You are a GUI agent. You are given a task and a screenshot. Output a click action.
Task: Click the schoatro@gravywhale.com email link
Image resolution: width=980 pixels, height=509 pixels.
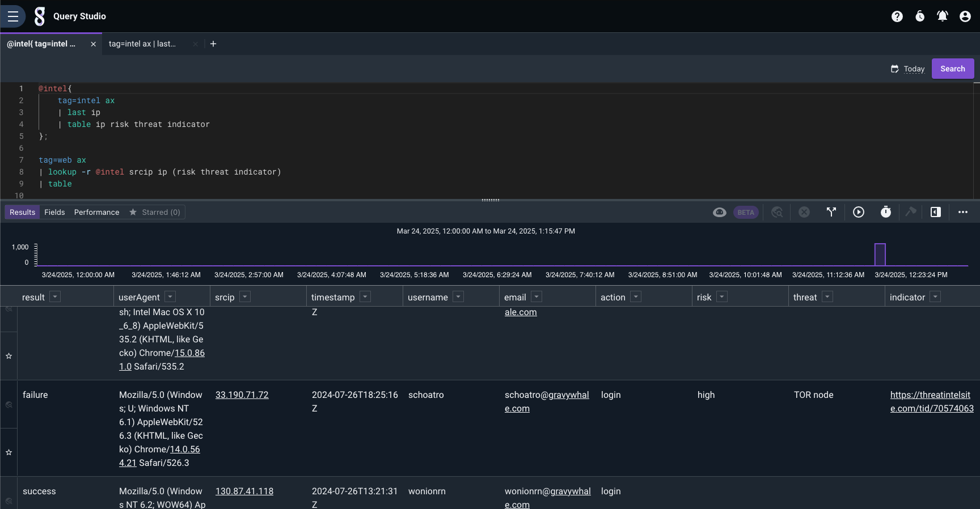pos(547,401)
